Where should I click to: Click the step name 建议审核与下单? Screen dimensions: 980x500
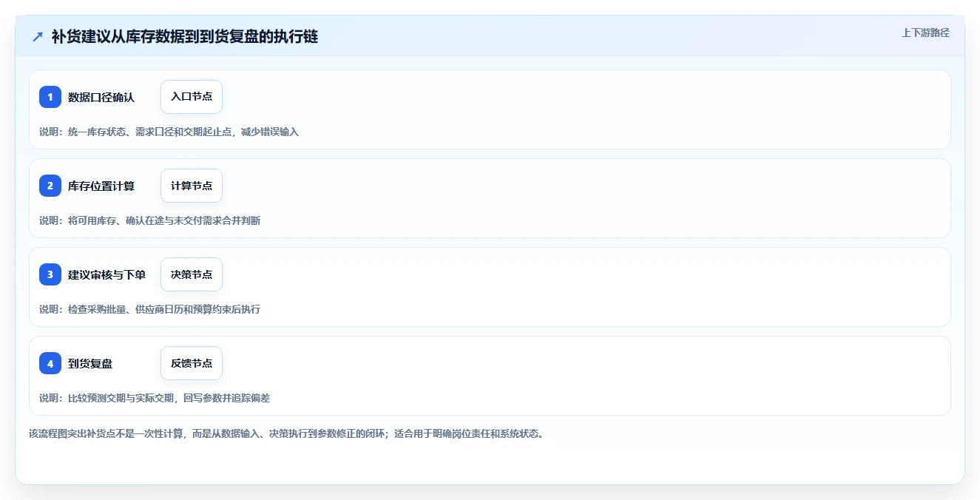click(x=107, y=274)
